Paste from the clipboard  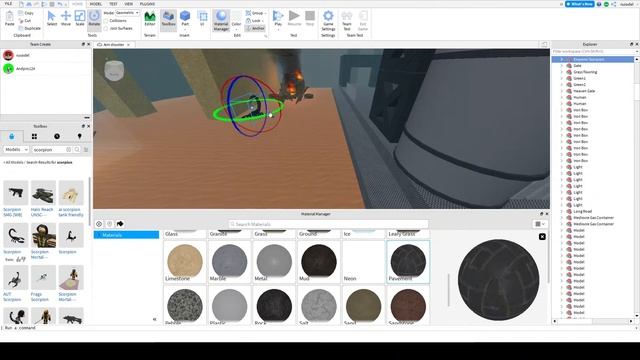[x=9, y=18]
